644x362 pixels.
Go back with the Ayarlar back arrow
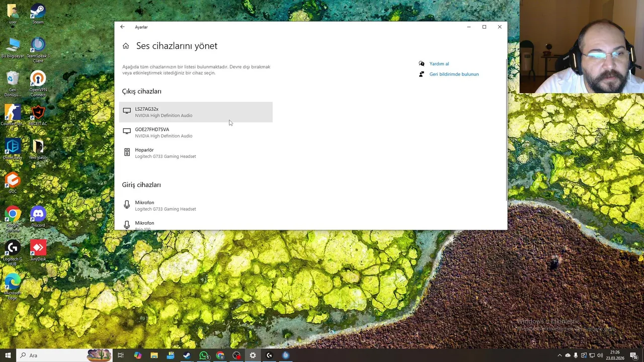[x=122, y=27]
